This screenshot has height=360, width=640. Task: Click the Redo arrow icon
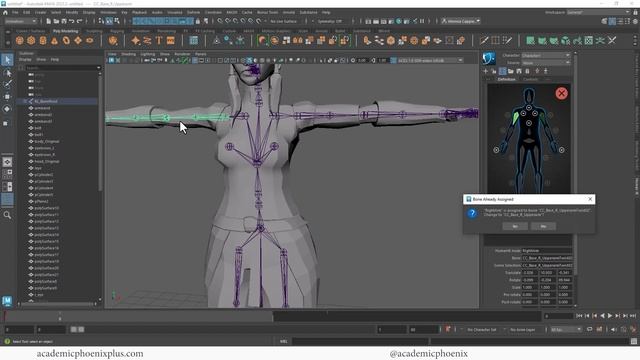[79, 21]
